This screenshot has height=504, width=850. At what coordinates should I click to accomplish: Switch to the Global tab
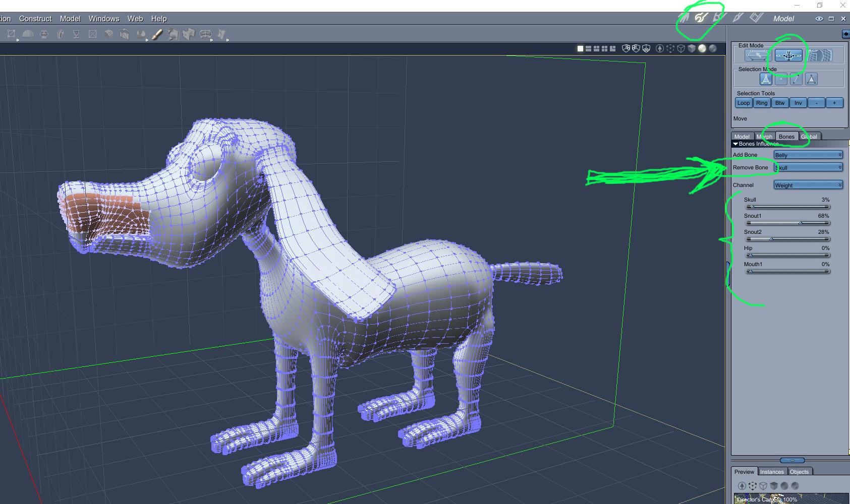(x=809, y=137)
